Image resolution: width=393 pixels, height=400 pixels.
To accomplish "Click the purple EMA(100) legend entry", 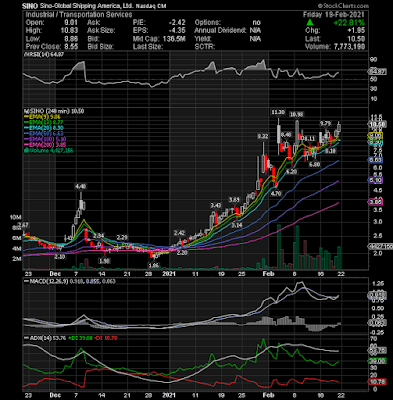I will point(45,139).
